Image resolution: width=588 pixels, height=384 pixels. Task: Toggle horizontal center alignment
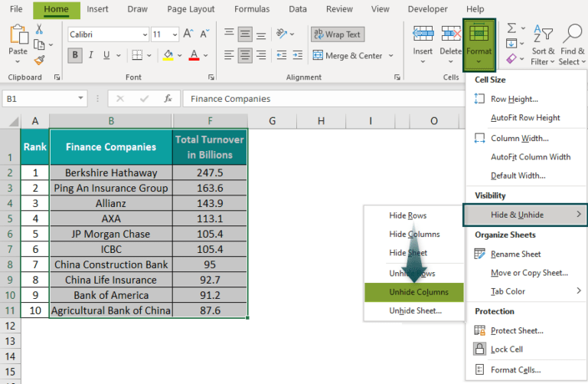click(x=245, y=55)
